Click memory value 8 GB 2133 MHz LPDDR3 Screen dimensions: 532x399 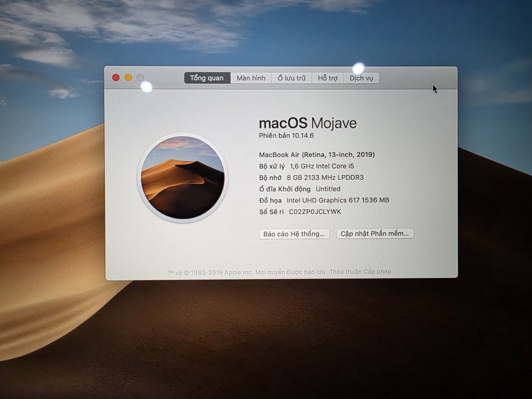(x=325, y=178)
